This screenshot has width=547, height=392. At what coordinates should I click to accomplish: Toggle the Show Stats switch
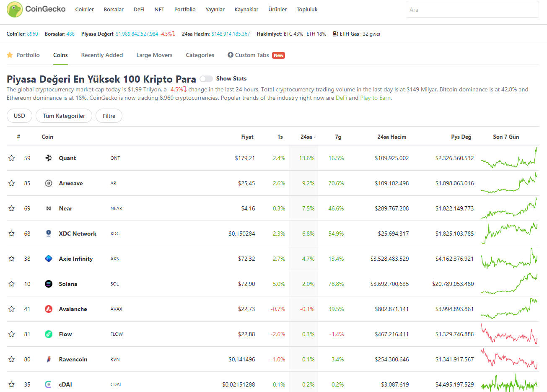(206, 79)
